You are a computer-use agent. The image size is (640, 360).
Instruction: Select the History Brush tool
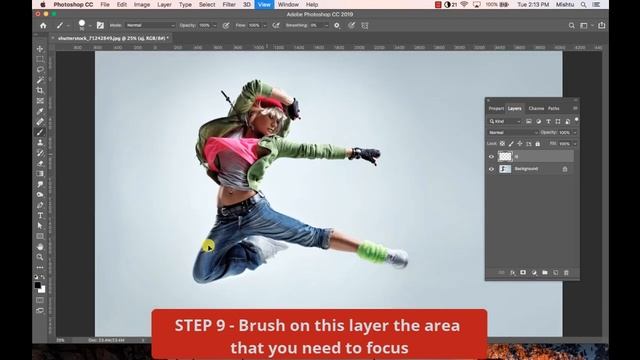point(40,153)
